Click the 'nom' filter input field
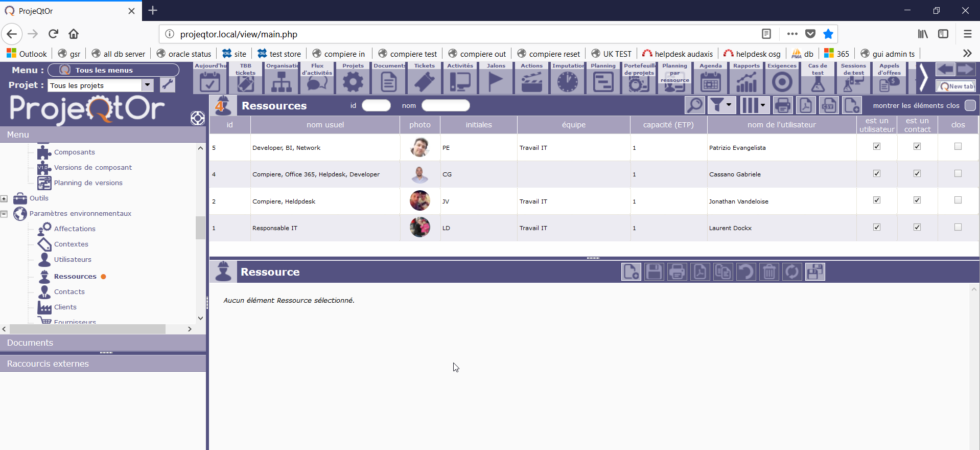Viewport: 980px width, 450px height. [x=445, y=106]
